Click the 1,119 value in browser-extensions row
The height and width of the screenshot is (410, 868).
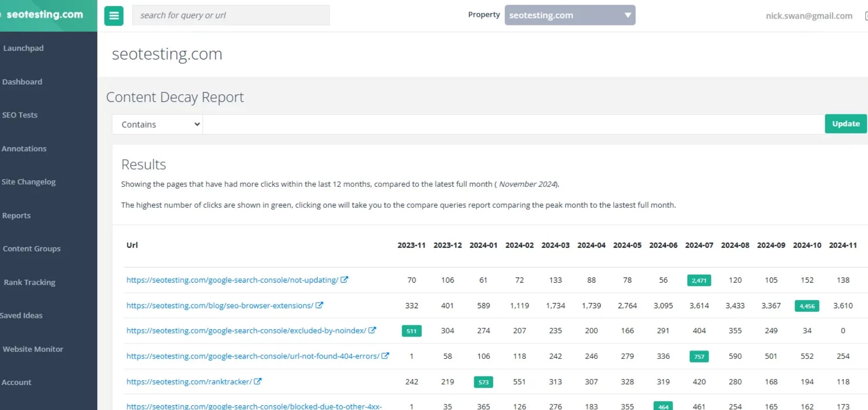point(519,305)
